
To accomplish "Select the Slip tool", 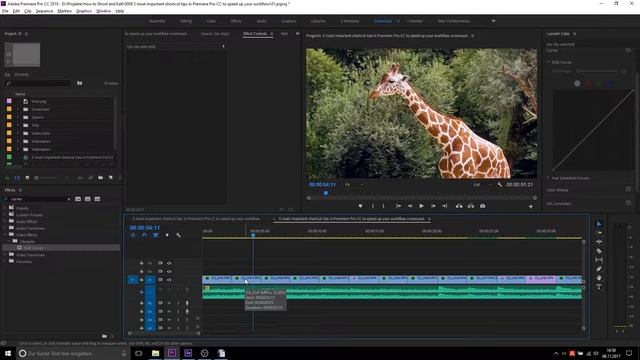I will point(599,260).
